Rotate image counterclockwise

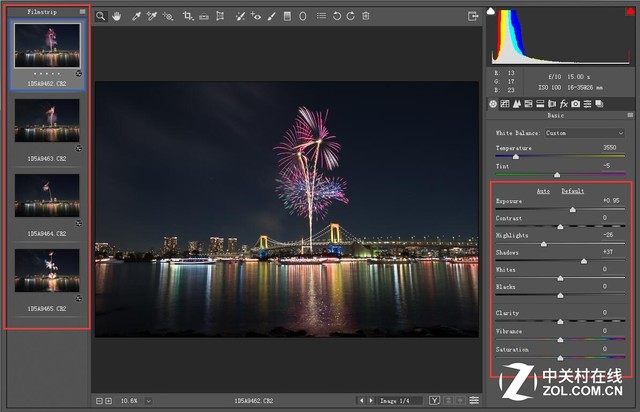(337, 16)
